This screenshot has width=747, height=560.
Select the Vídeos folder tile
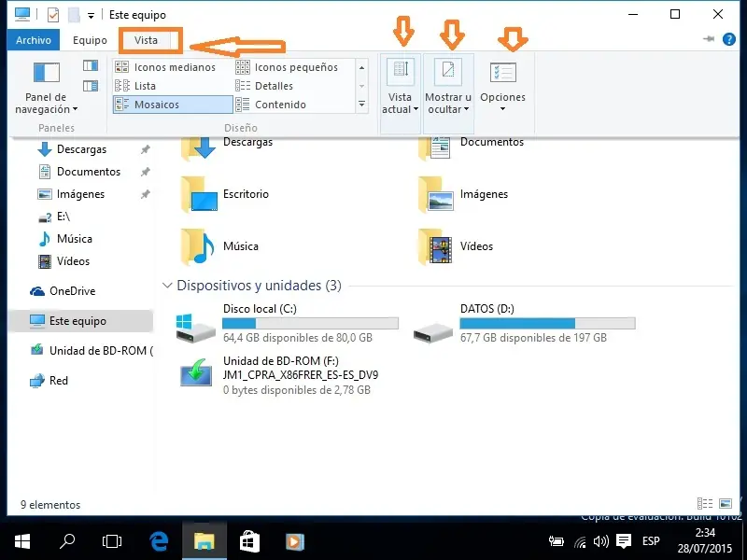pyautogui.click(x=456, y=246)
